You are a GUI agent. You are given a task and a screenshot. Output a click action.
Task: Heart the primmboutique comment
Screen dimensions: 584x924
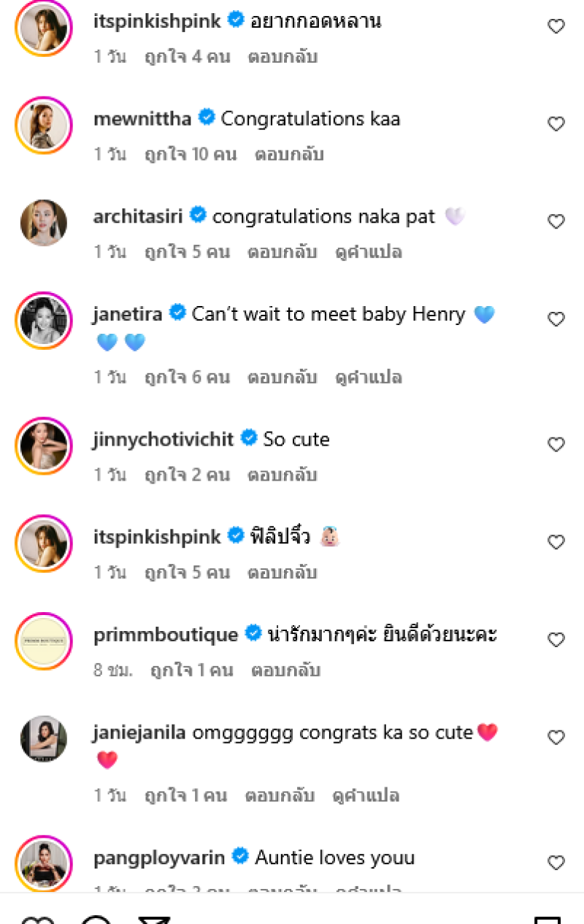(556, 640)
